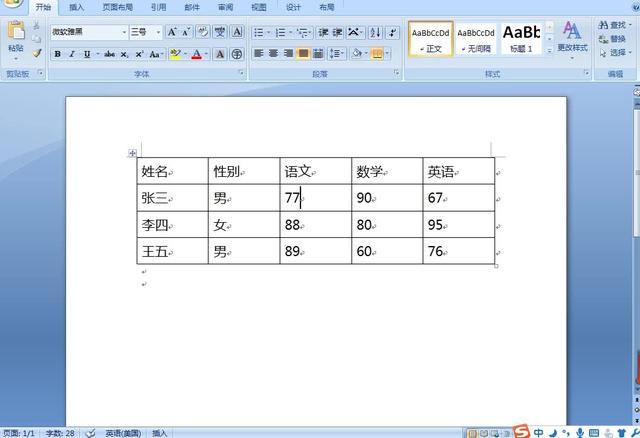This screenshot has width=640, height=438.
Task: Click the Character Border icon in top font row
Action: pyautogui.click(x=237, y=32)
